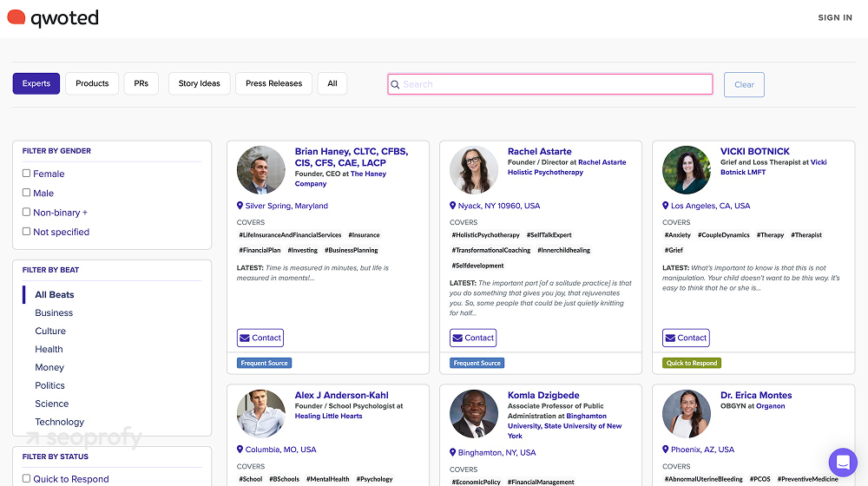The width and height of the screenshot is (868, 486).
Task: Click the qwoted logo
Action: 53,18
